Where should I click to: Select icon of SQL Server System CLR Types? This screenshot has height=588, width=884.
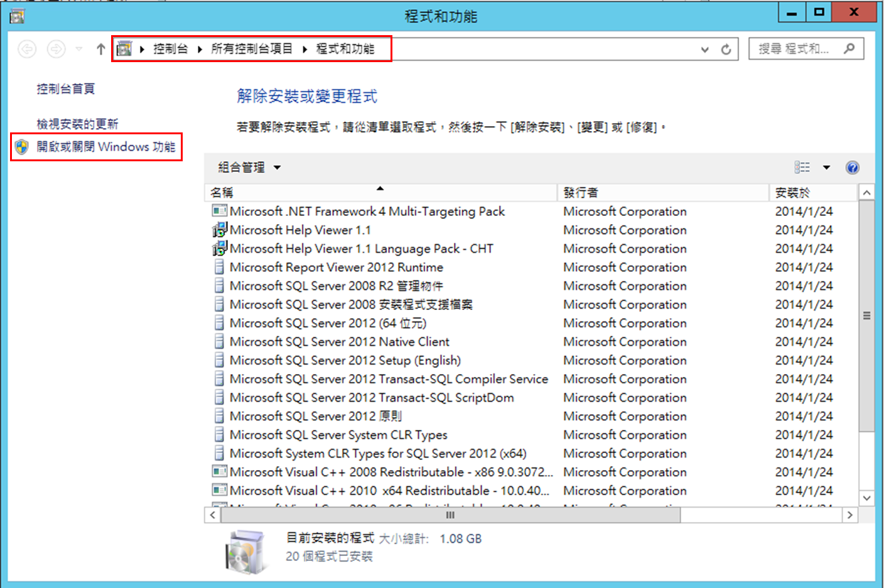tap(219, 435)
